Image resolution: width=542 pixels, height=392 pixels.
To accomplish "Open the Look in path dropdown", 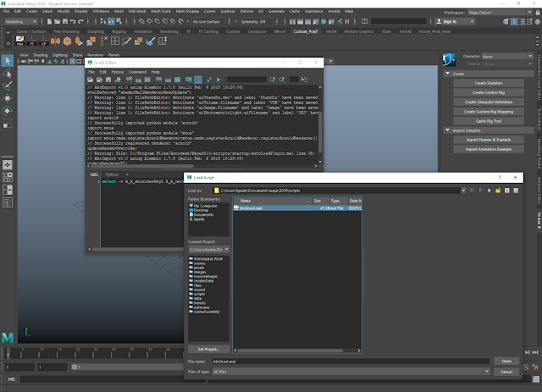I will 463,190.
